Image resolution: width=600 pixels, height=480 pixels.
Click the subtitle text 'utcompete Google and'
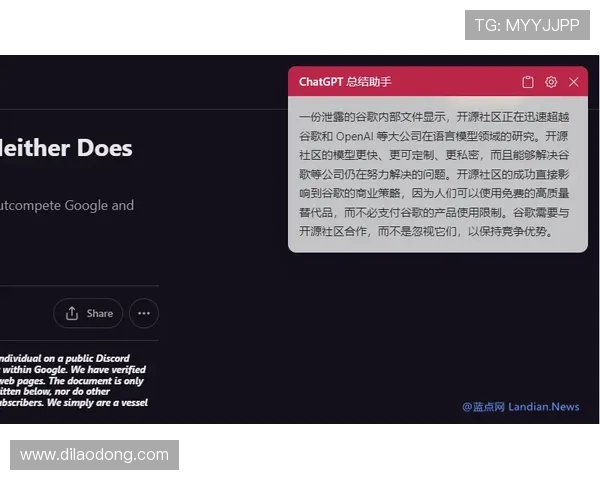pos(67,206)
